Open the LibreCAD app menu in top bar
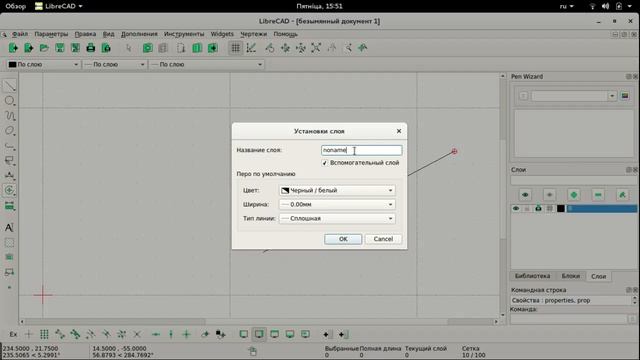 click(59, 6)
